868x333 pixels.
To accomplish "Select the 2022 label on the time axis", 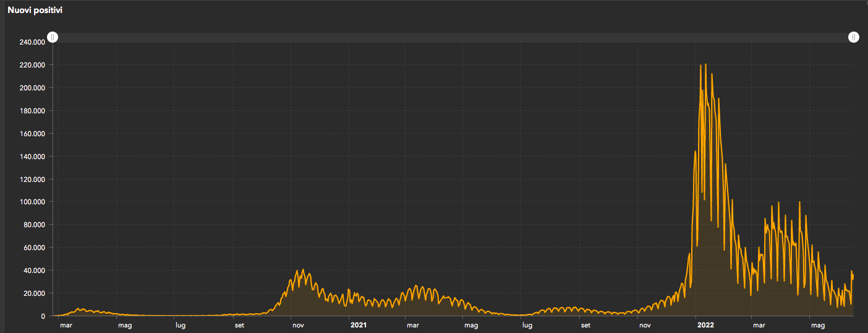I will click(705, 325).
